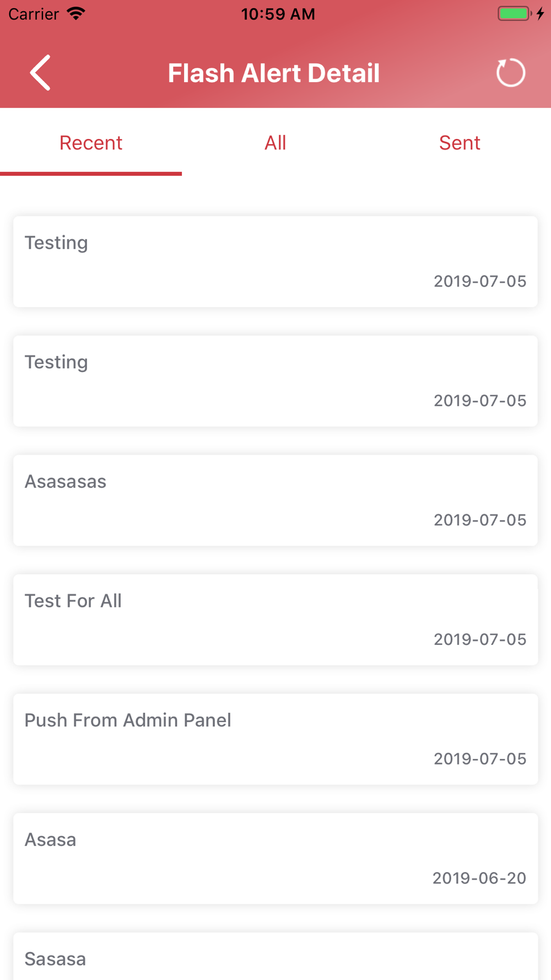
Task: Tap the Carrier label in status bar
Action: coord(34,14)
